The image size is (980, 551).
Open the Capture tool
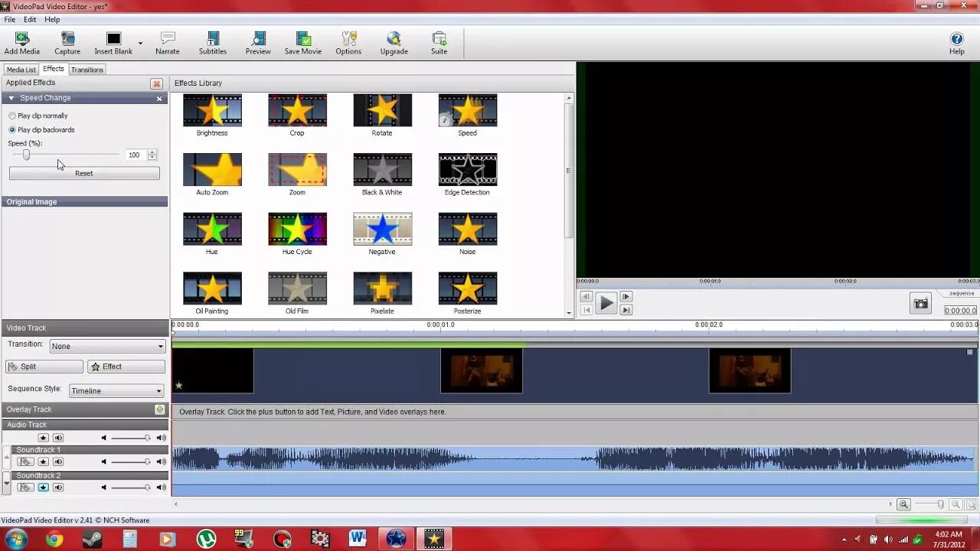tap(67, 44)
